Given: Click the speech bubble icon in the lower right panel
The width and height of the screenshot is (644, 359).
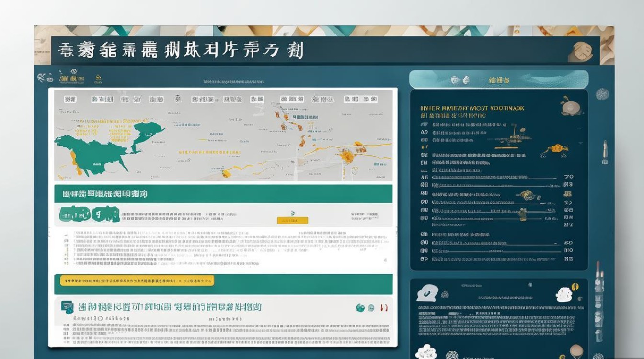Looking at the screenshot, I should 426,292.
